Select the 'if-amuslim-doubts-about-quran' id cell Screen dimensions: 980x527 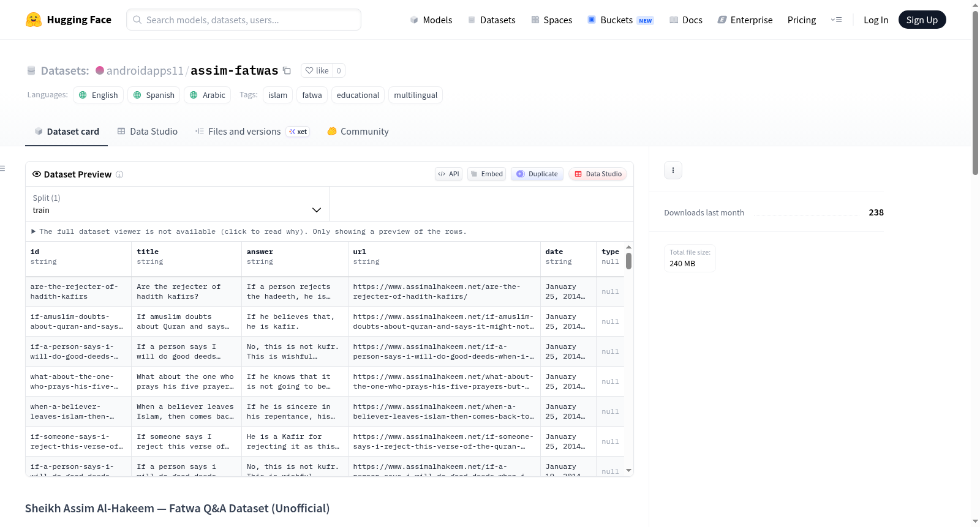[x=78, y=321]
